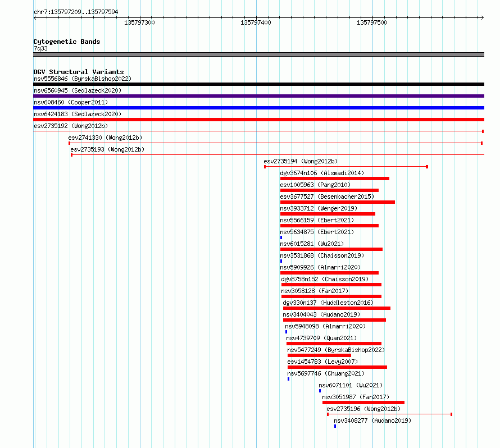
Task: Select the blue nsv608460 variant bar
Action: tap(258, 108)
